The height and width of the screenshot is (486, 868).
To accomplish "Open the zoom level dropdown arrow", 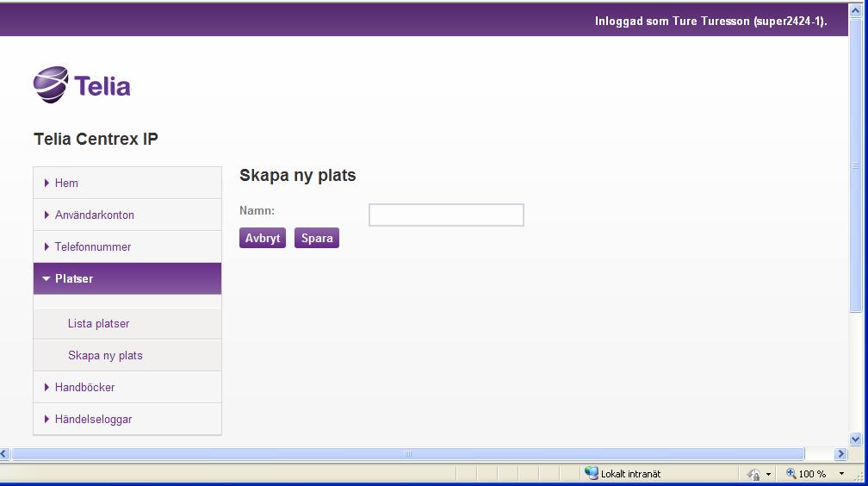I will coord(841,474).
